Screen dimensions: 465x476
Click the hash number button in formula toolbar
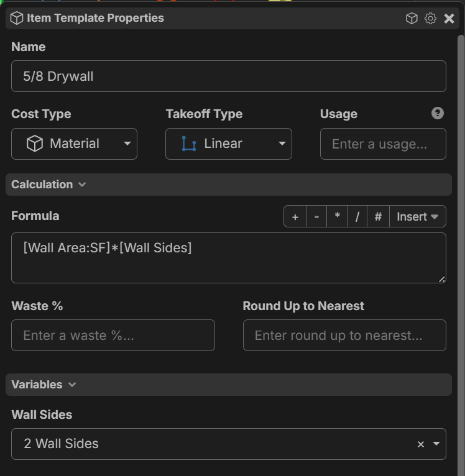pyautogui.click(x=378, y=216)
